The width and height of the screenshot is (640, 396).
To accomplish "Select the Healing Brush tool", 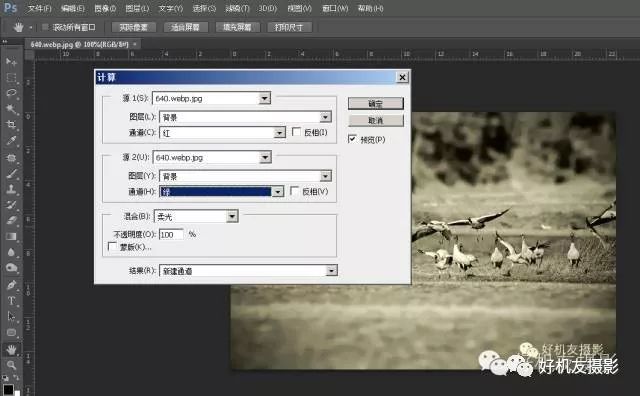I will click(x=11, y=158).
